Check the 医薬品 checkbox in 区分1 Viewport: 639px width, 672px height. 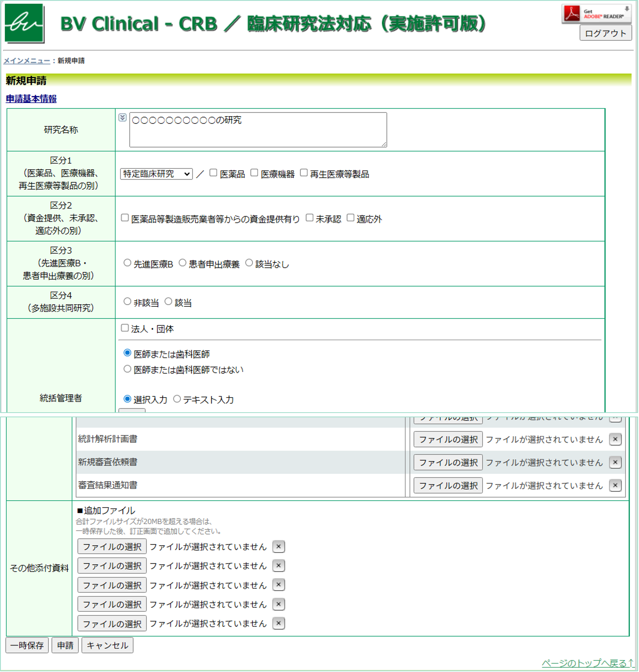213,173
